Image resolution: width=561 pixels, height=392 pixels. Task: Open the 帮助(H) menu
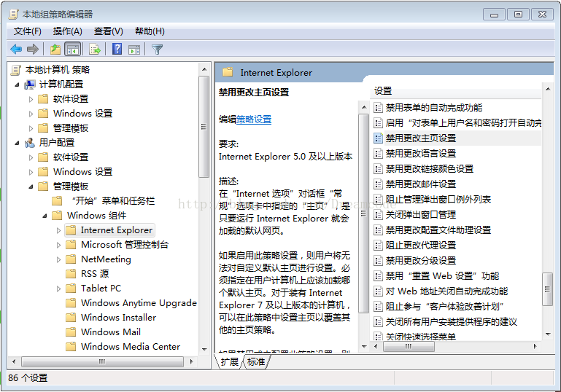point(150,31)
